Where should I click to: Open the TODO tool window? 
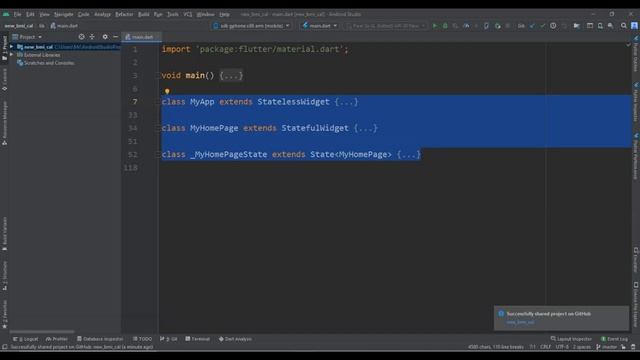(142, 339)
